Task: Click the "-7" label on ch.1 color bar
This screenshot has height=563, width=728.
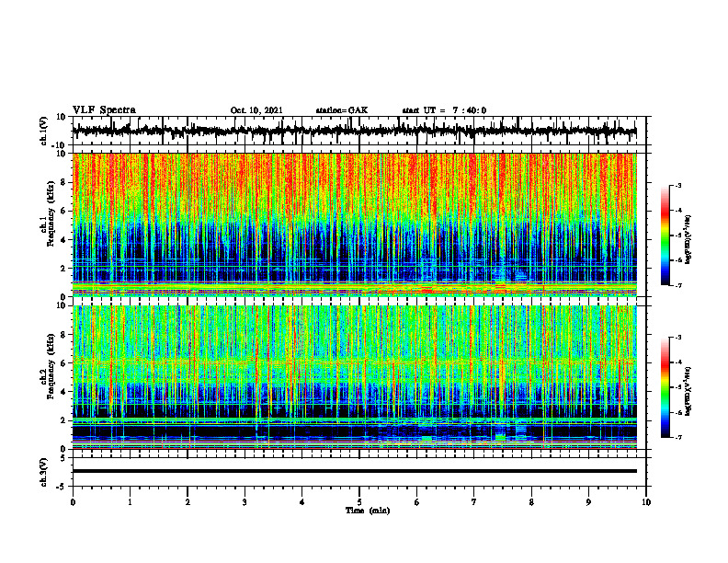Action: point(677,285)
